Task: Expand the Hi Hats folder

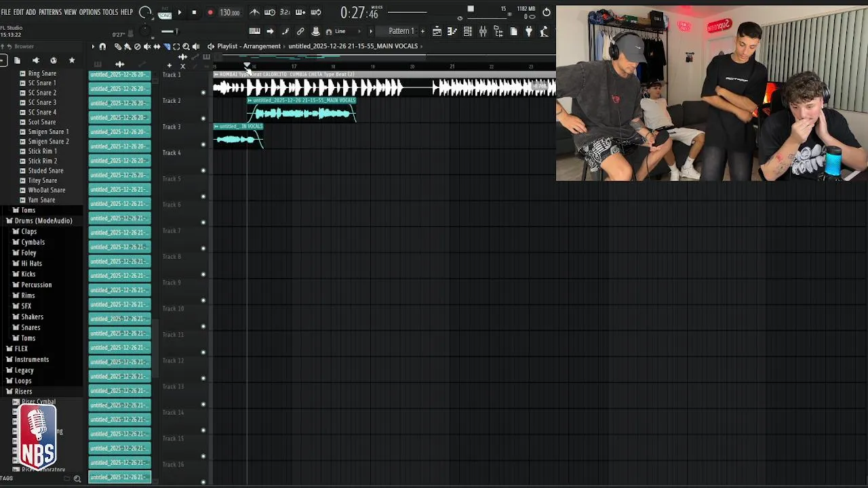Action: pos(31,263)
